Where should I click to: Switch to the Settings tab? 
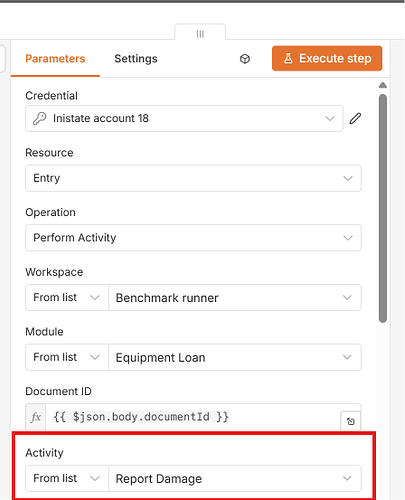click(x=136, y=59)
